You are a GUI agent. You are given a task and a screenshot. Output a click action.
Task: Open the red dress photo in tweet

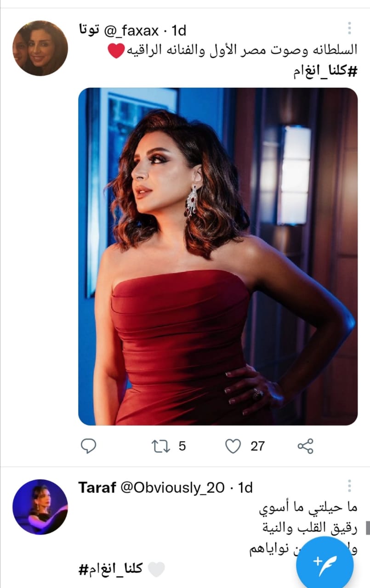tap(217, 256)
